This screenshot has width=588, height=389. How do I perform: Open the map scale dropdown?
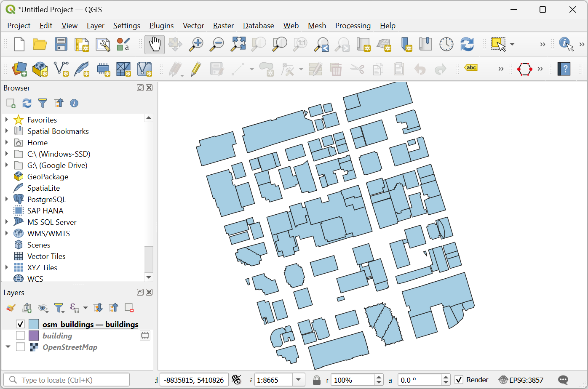(299, 380)
